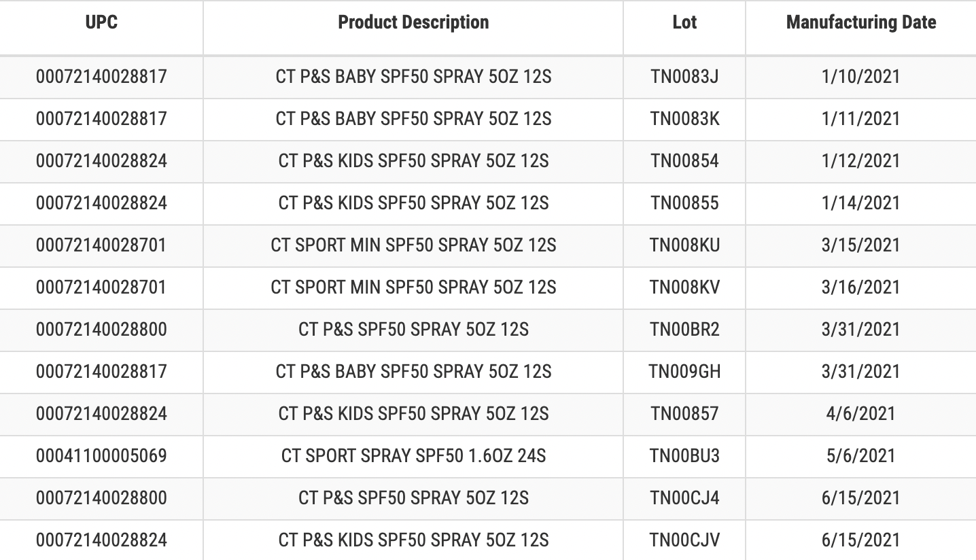Image resolution: width=976 pixels, height=560 pixels.
Task: Click the 4/6/2021 manufacturing date
Action: tap(861, 414)
